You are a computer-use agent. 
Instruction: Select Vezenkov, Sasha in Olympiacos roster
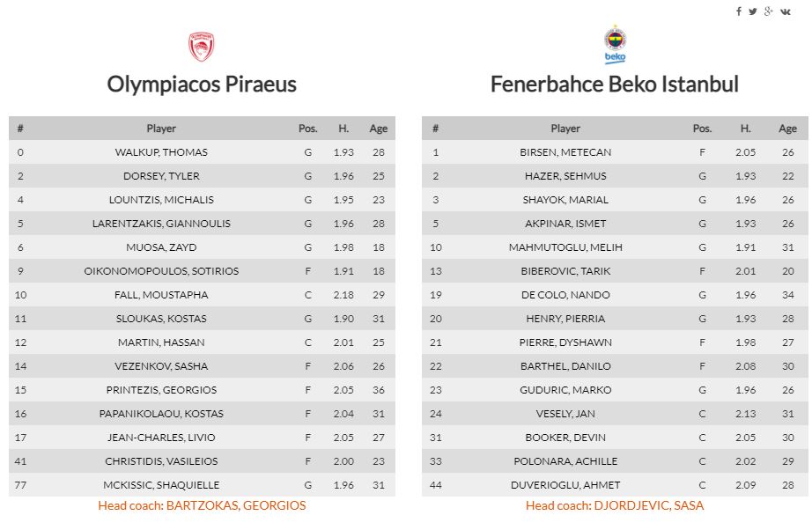point(161,366)
